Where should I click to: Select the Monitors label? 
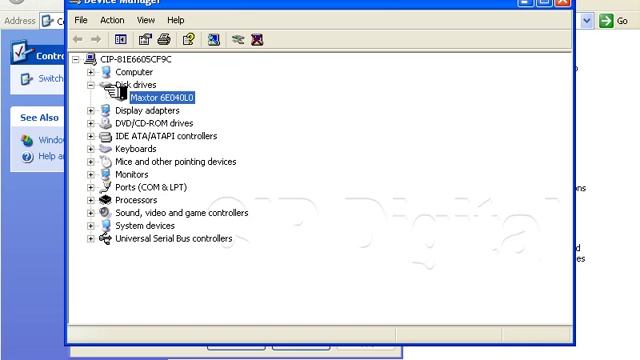pyautogui.click(x=131, y=174)
